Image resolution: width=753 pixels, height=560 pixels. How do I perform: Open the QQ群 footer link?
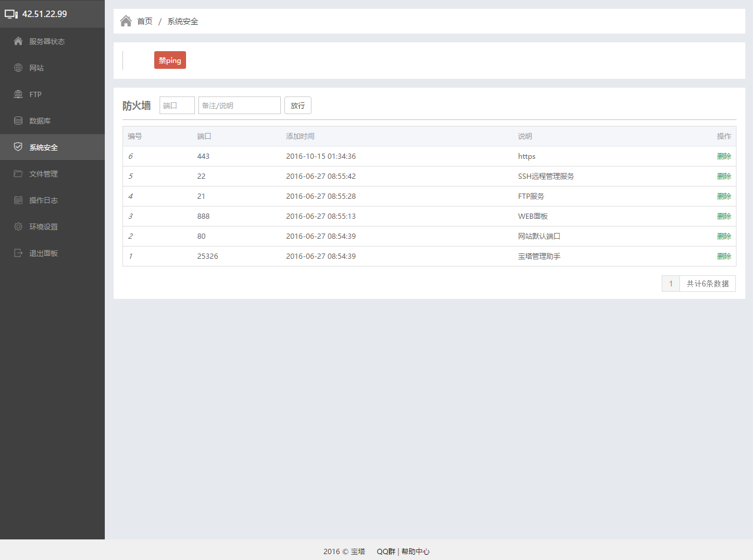385,551
